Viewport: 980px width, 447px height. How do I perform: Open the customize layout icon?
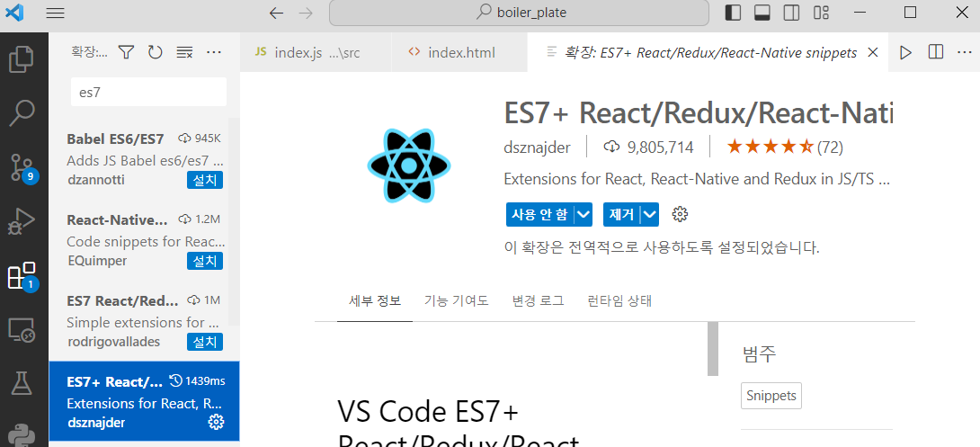click(821, 13)
